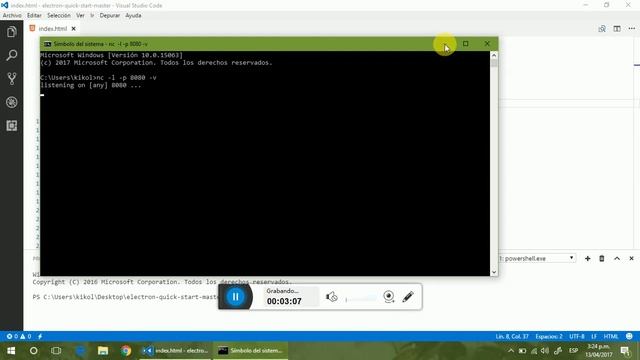This screenshot has width=640, height=360.
Task: Show hidden system tray icons
Action: (511, 351)
